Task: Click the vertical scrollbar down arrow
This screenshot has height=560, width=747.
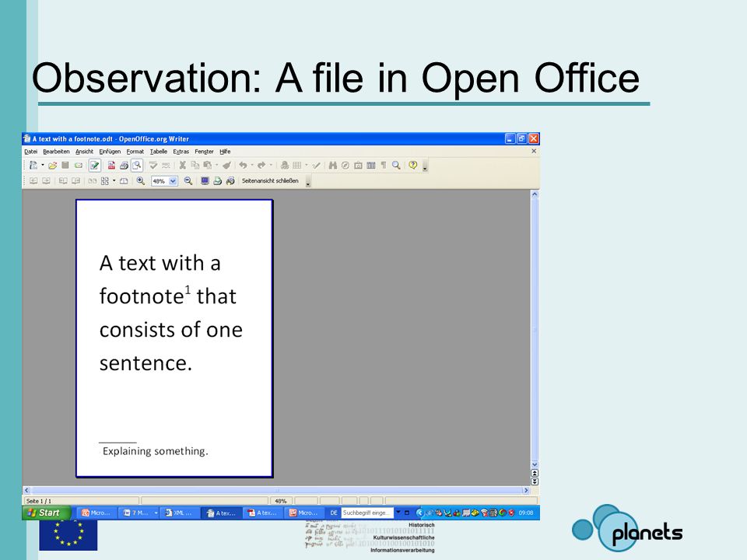Action: (535, 464)
